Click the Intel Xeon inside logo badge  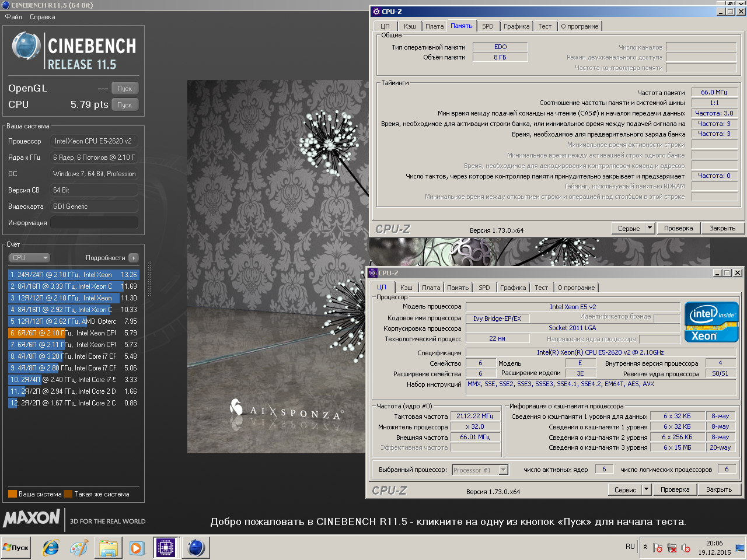coord(711,322)
